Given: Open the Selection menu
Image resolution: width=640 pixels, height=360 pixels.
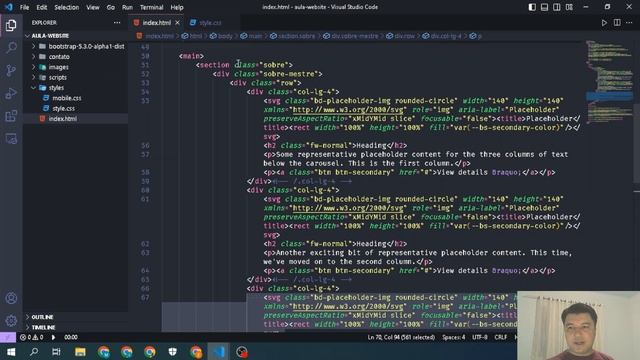Looking at the screenshot, I should point(67,7).
